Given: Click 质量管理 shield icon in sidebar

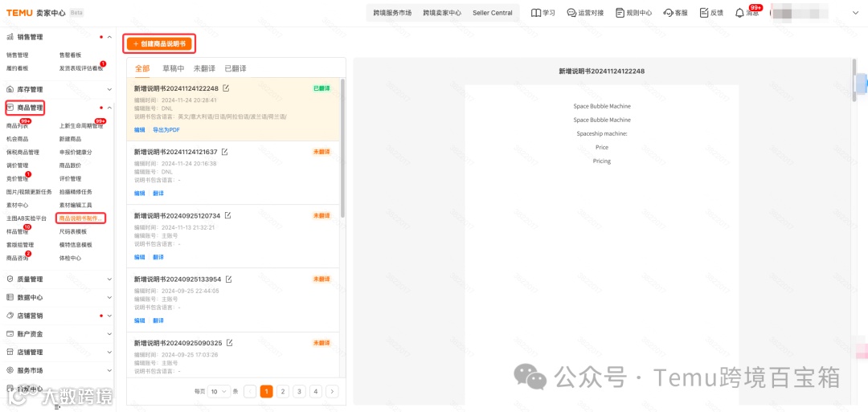Looking at the screenshot, I should 10,279.
